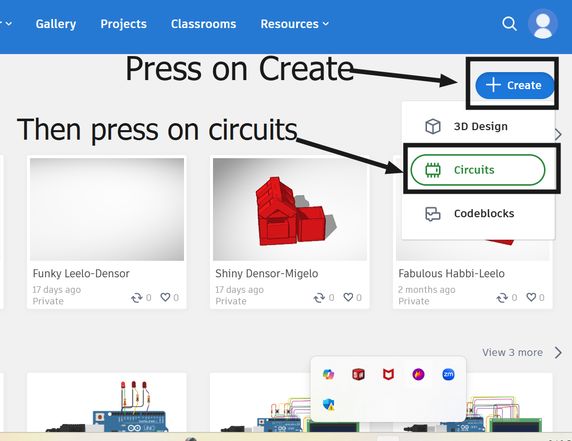Choose 3D Design from Create menu

click(x=478, y=127)
